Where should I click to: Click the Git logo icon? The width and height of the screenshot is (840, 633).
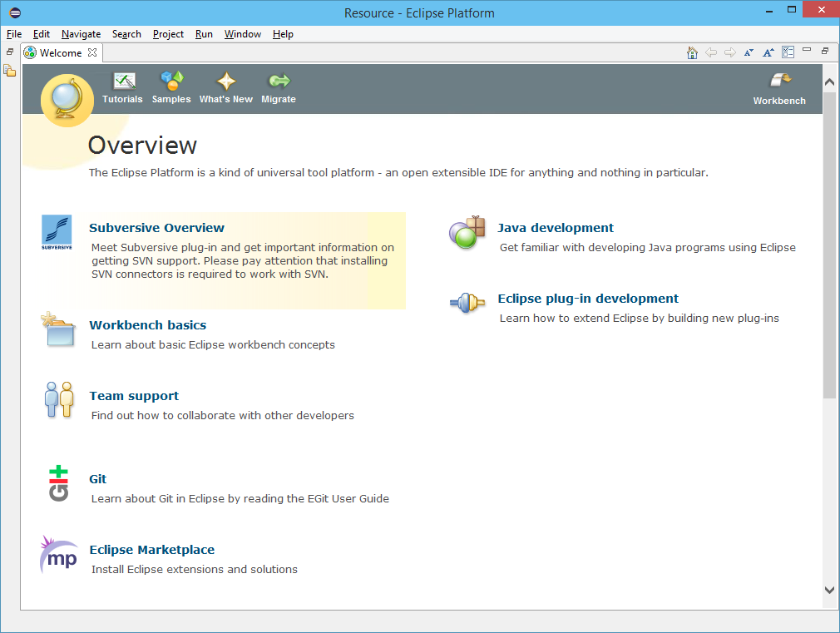click(x=58, y=483)
